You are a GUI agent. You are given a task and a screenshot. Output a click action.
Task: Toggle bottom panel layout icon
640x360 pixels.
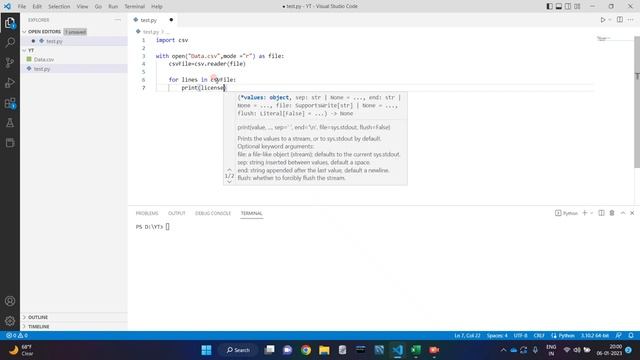point(559,7)
